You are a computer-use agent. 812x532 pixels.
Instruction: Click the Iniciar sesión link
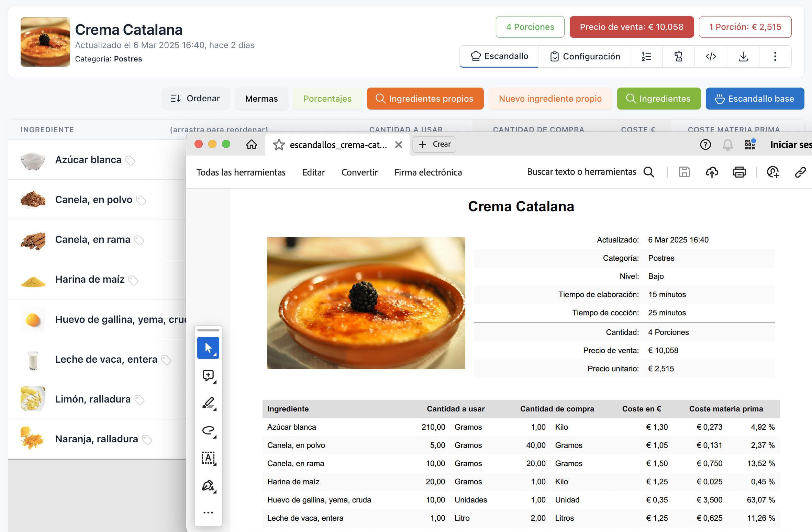(x=791, y=145)
